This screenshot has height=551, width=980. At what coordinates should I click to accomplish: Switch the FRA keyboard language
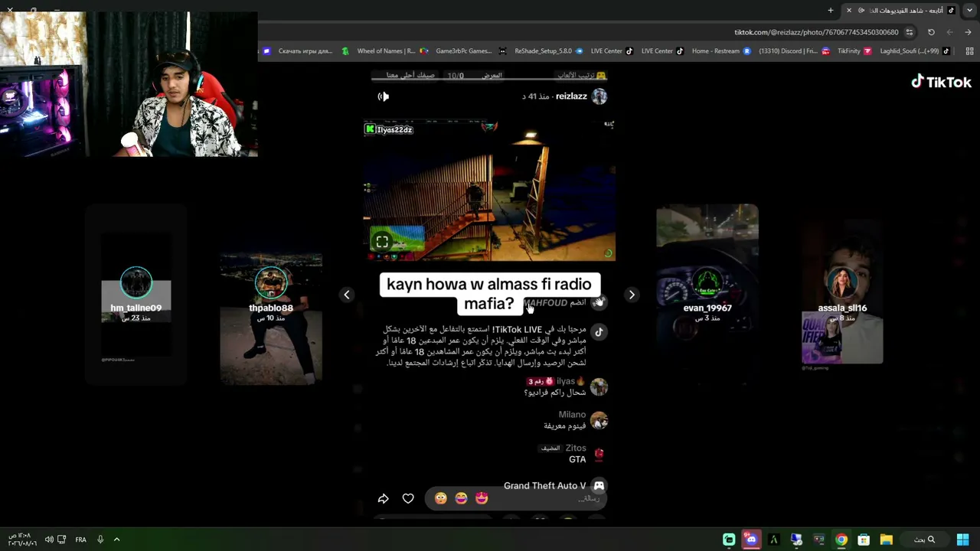(80, 540)
